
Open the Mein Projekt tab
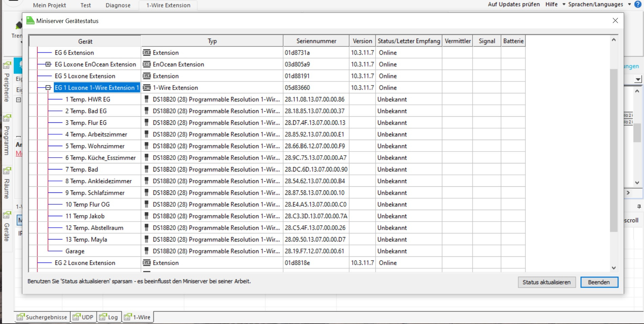(49, 5)
